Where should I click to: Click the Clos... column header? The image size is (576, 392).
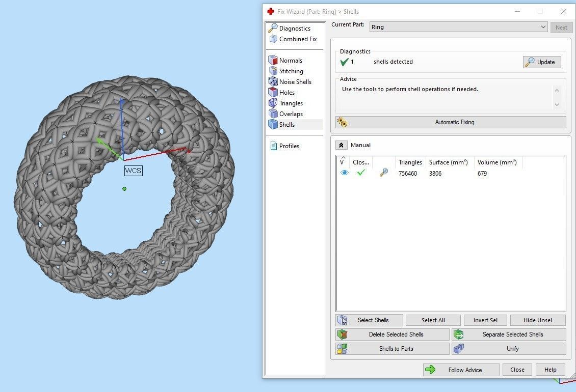tap(361, 162)
